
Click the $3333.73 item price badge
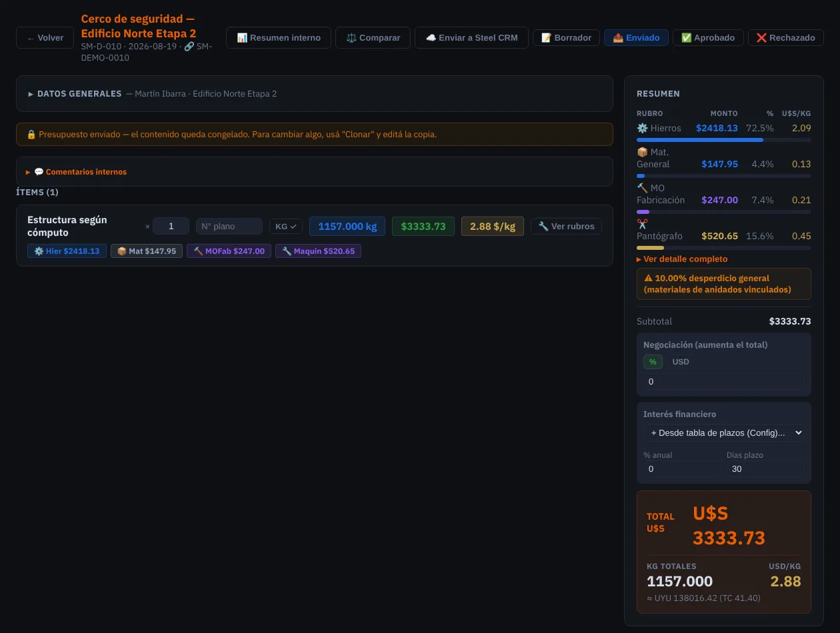[423, 227]
